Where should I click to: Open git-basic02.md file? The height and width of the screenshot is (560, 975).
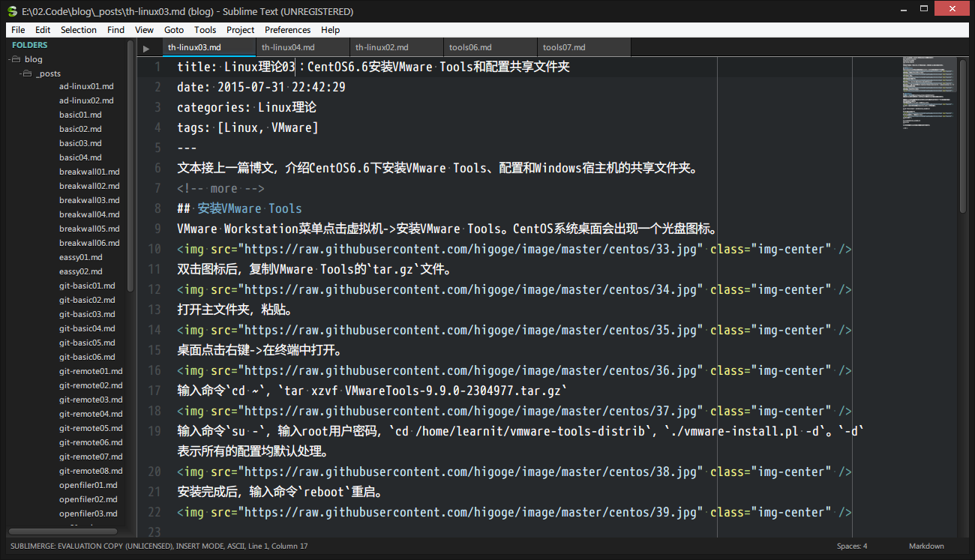87,300
